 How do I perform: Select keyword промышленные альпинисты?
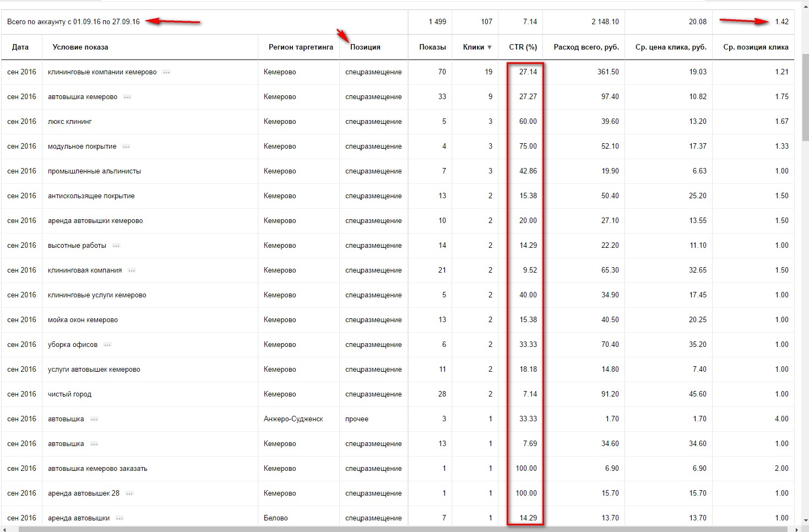(x=94, y=171)
